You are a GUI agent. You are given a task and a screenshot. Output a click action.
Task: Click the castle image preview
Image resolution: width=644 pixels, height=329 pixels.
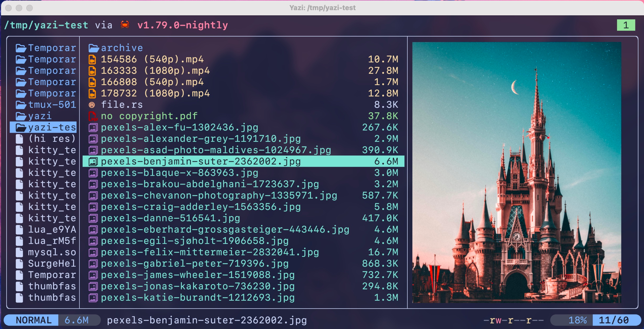coord(516,172)
